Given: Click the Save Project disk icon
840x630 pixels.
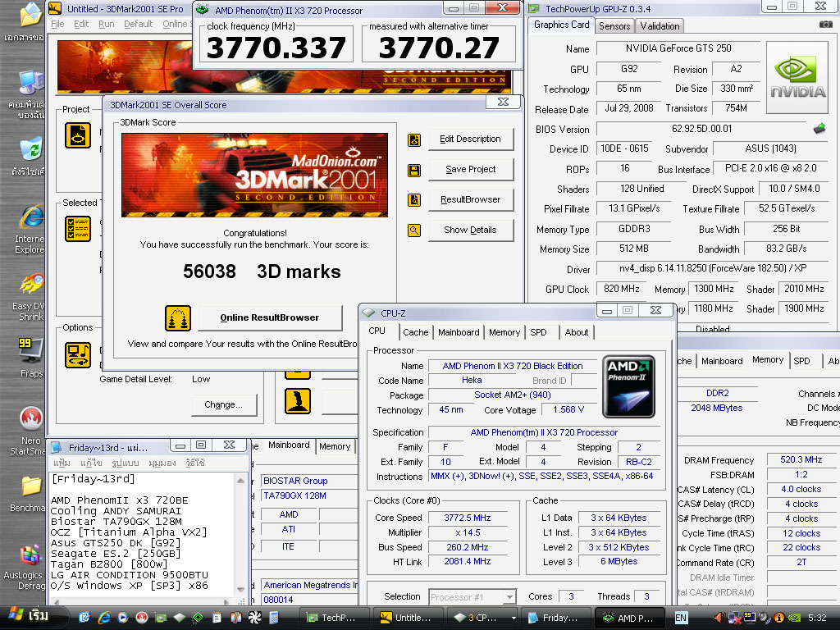Looking at the screenshot, I should click(414, 171).
